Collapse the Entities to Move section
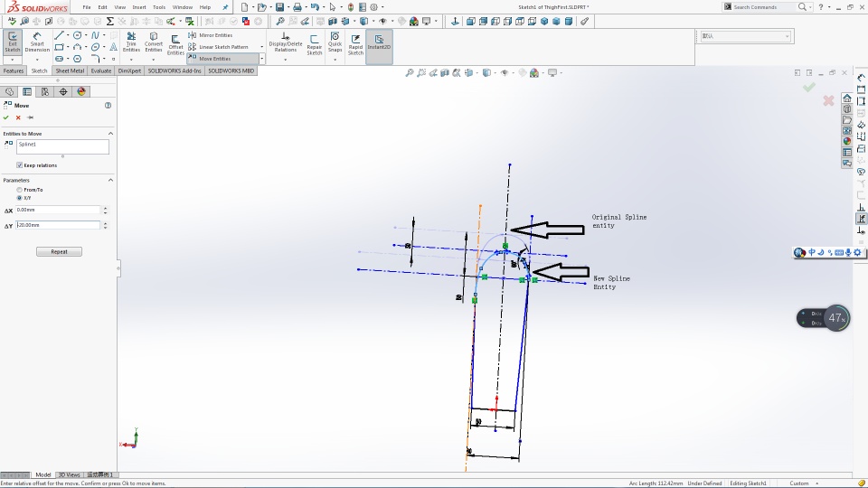 (x=110, y=134)
